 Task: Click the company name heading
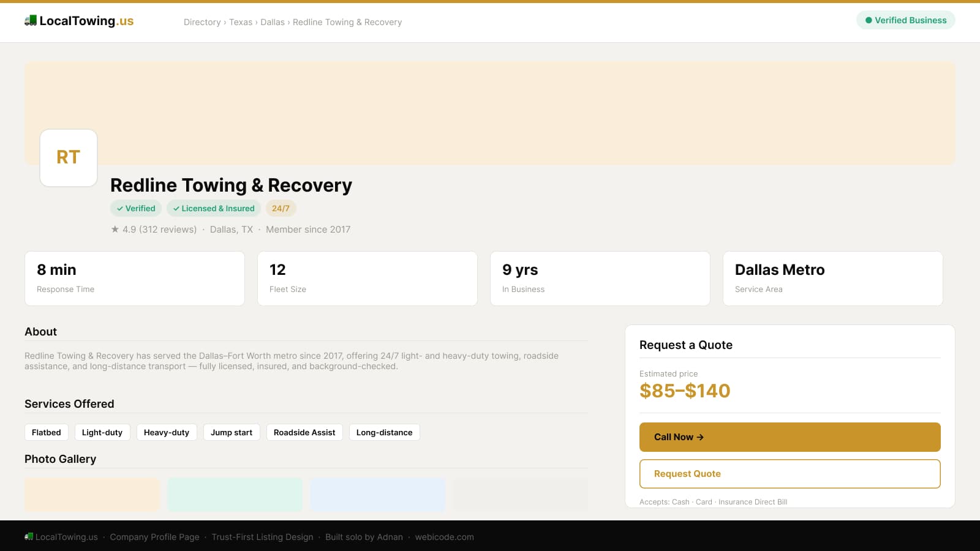tap(231, 185)
